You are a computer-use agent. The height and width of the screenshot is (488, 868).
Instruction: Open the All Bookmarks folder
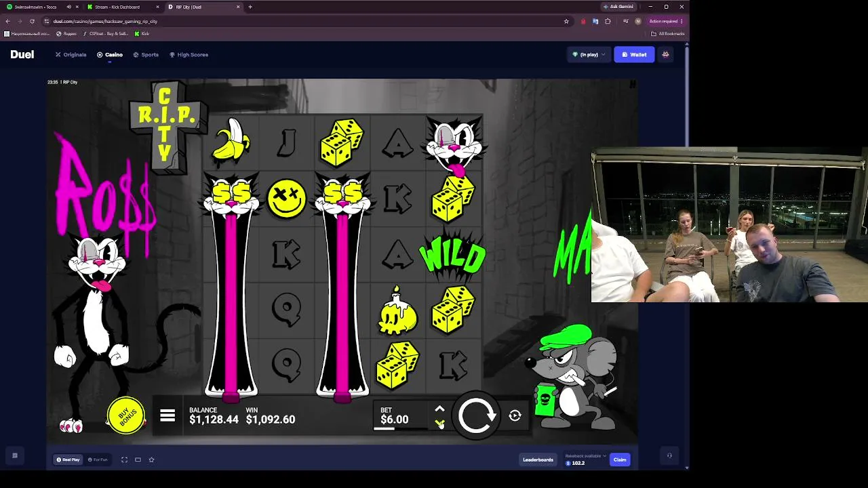click(x=668, y=34)
